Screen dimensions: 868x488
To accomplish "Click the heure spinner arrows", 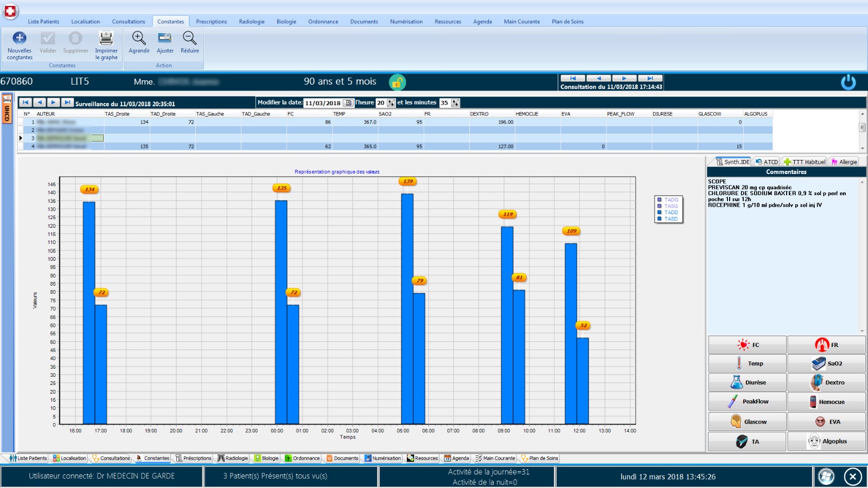I will [x=391, y=103].
